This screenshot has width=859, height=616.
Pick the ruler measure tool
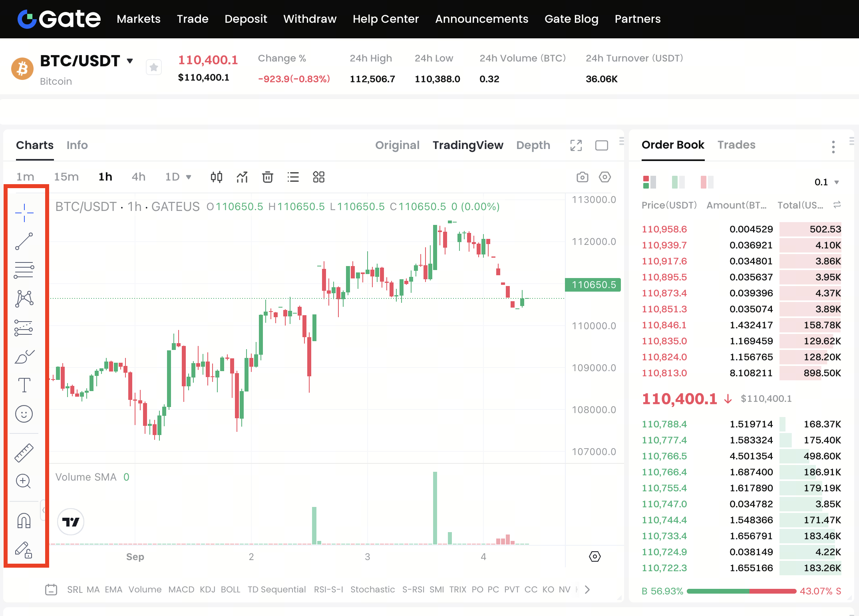click(24, 453)
